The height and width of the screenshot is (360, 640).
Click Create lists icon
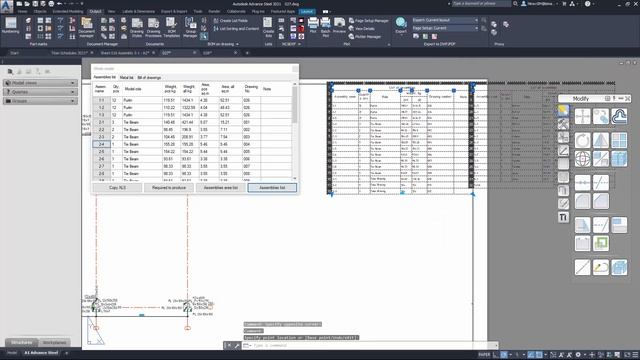pyautogui.click(x=268, y=27)
